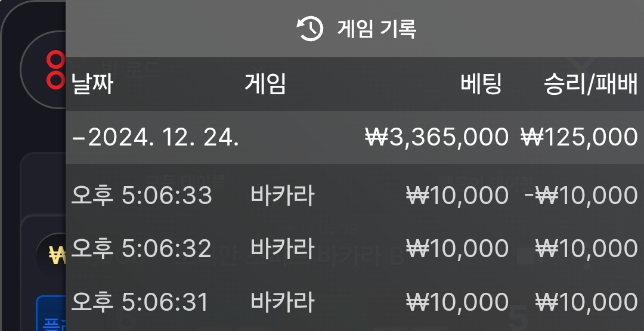
Task: Click the -₩10,000 loss result
Action: click(x=581, y=196)
